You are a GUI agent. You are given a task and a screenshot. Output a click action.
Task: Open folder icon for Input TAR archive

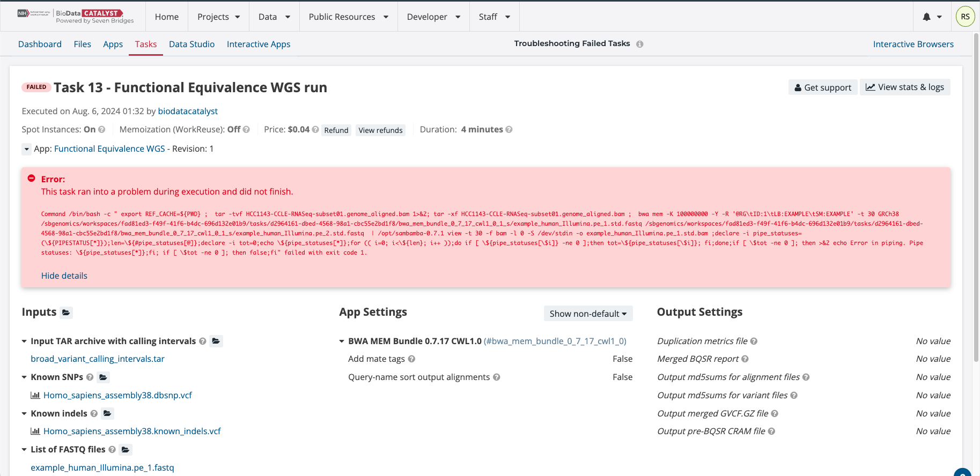(216, 341)
